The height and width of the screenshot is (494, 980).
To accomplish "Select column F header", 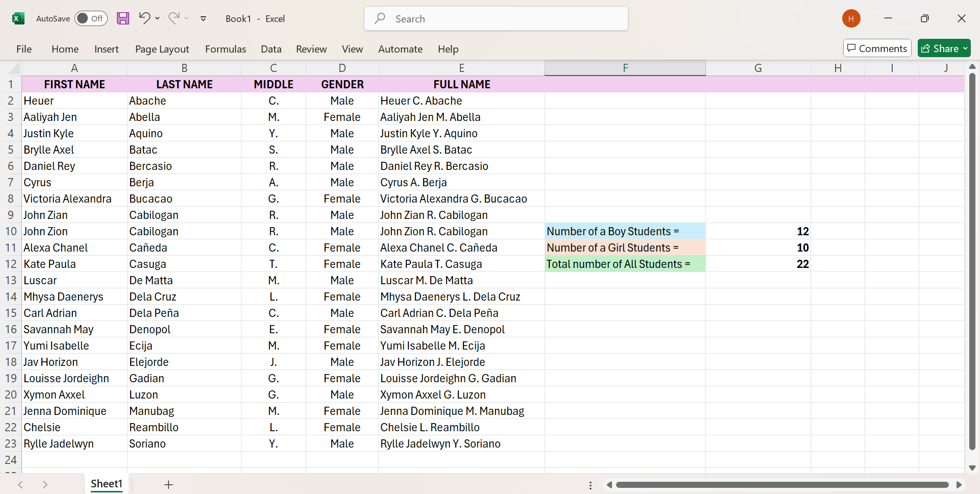I will [x=625, y=68].
